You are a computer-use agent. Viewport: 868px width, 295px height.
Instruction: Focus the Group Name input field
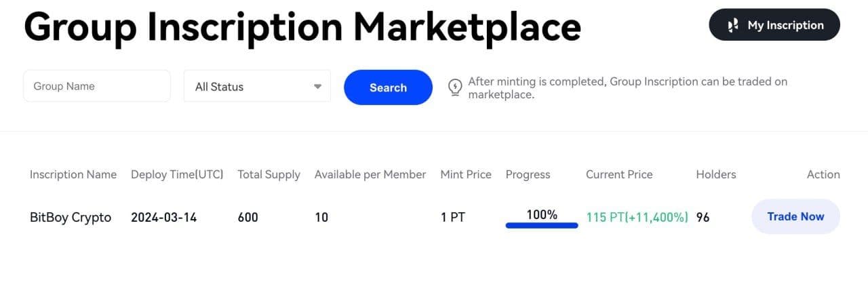[x=97, y=87]
